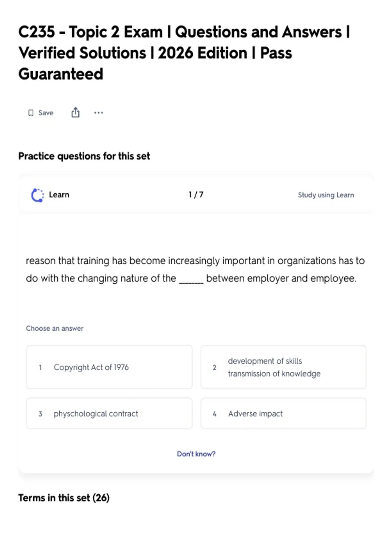This screenshot has height=556, width=392.
Task: Click the Save text button
Action: click(46, 113)
